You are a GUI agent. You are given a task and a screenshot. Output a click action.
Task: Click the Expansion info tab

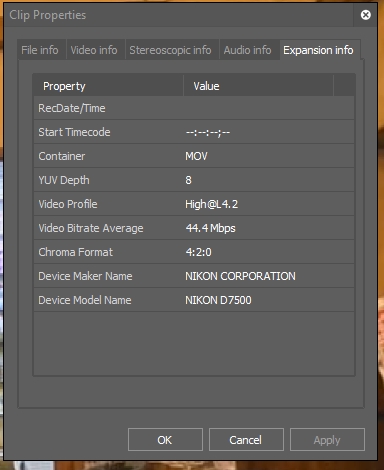[318, 50]
